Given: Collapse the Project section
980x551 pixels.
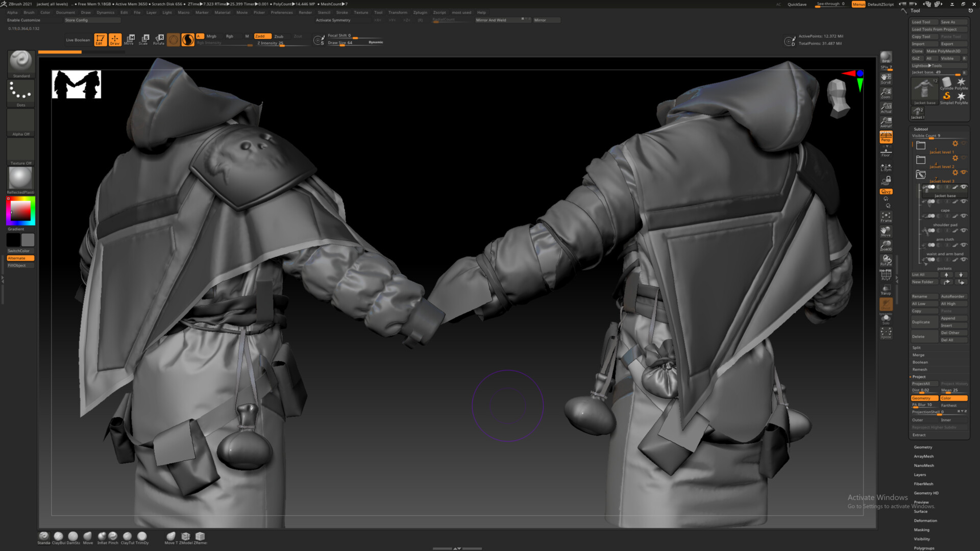Looking at the screenshot, I should tap(919, 377).
